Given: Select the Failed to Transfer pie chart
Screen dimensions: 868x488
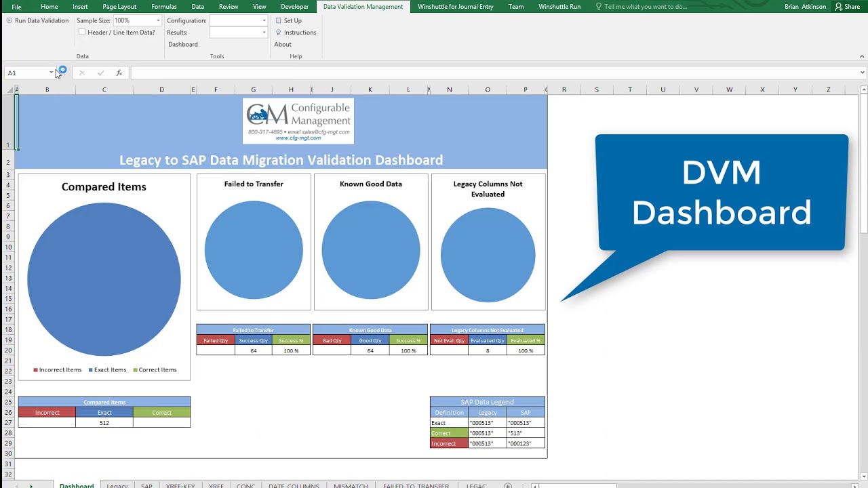Looking at the screenshot, I should [x=254, y=250].
